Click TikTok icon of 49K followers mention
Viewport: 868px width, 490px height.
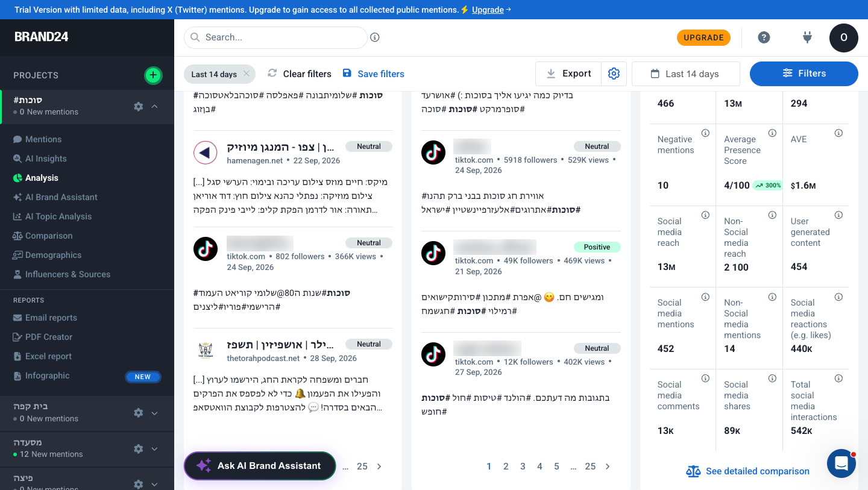click(433, 253)
